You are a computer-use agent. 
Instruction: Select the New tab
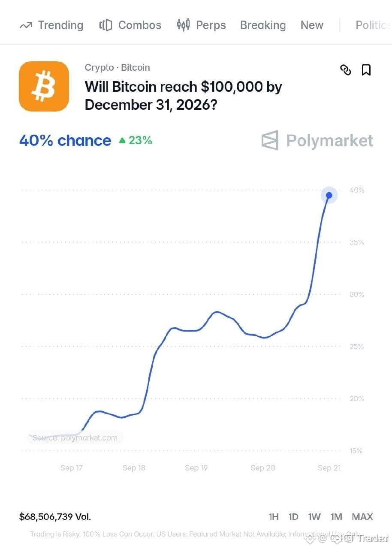pyautogui.click(x=312, y=25)
